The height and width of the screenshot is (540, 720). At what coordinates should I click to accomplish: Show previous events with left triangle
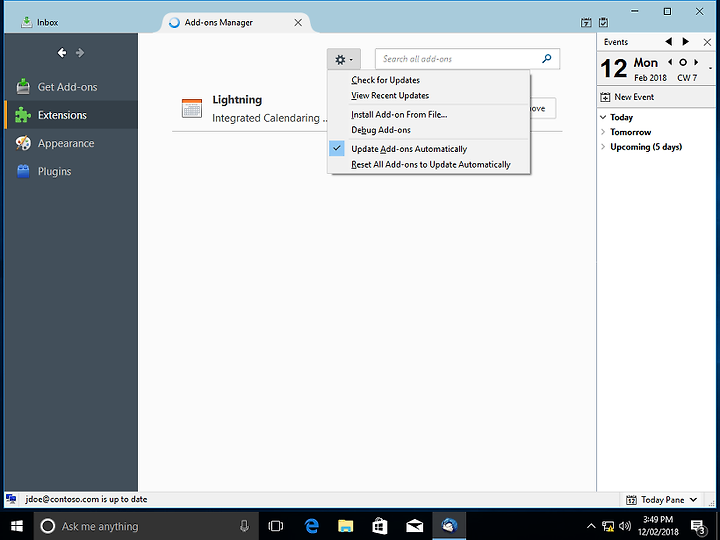coord(669,42)
